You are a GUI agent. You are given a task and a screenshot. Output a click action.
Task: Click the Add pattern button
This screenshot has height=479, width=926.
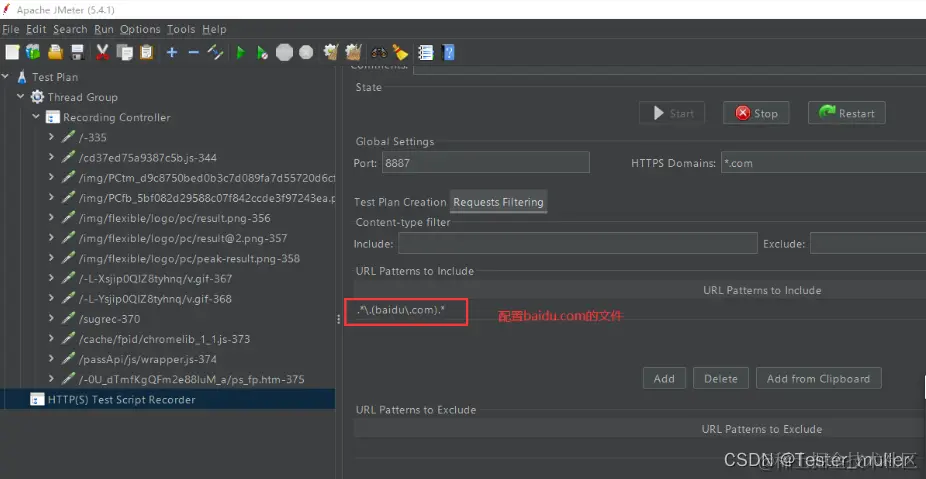664,379
